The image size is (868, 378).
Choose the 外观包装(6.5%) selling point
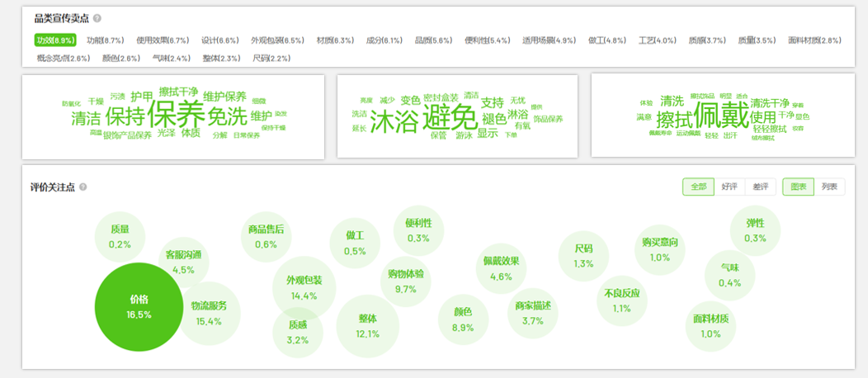278,40
